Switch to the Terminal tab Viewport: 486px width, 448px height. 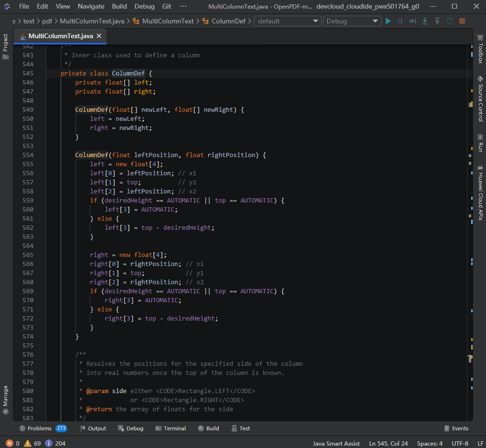170,428
